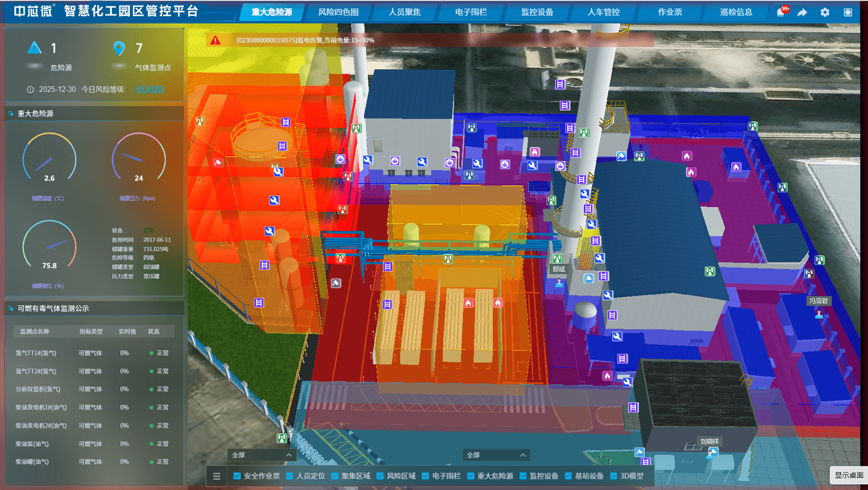Viewport: 868px width, 490px height.
Task: Click the red warning triangle in alert banner
Action: (215, 41)
